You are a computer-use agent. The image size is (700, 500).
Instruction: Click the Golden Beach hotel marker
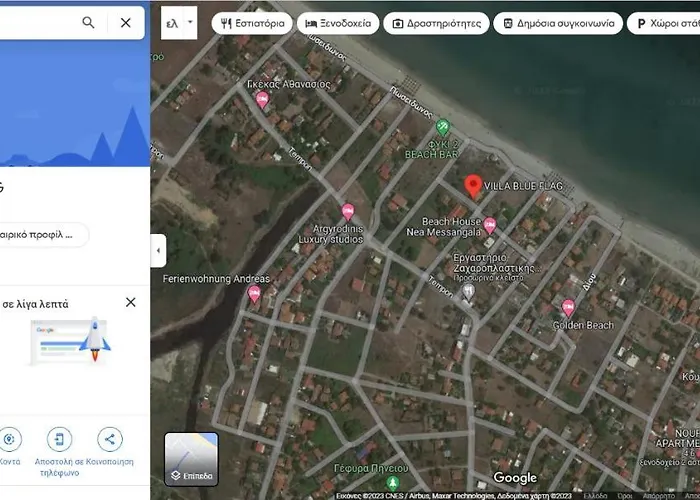[568, 307]
